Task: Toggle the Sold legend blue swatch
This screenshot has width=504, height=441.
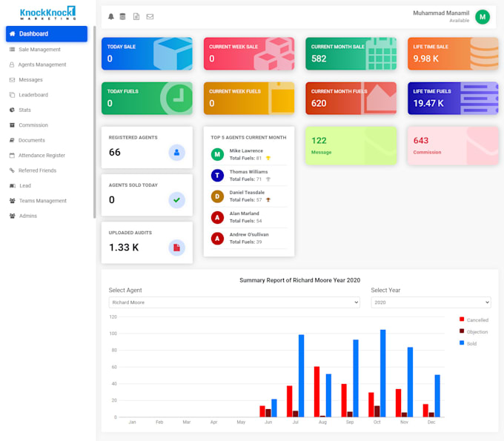Action: (462, 343)
